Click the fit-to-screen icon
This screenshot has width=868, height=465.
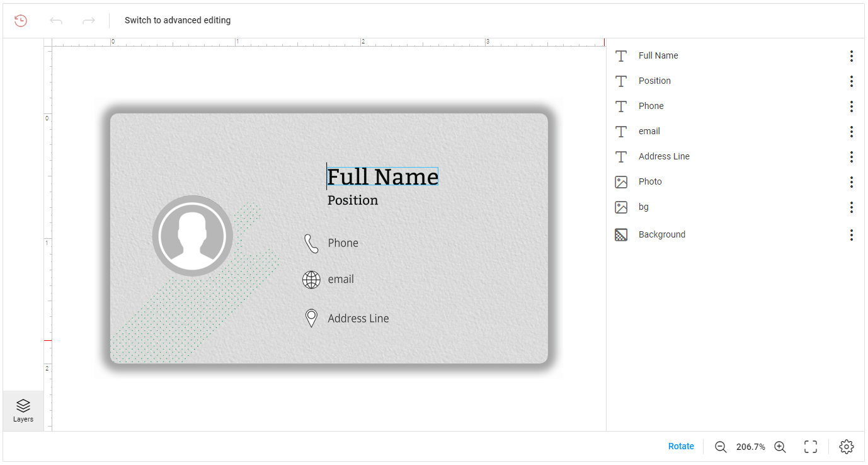(811, 447)
